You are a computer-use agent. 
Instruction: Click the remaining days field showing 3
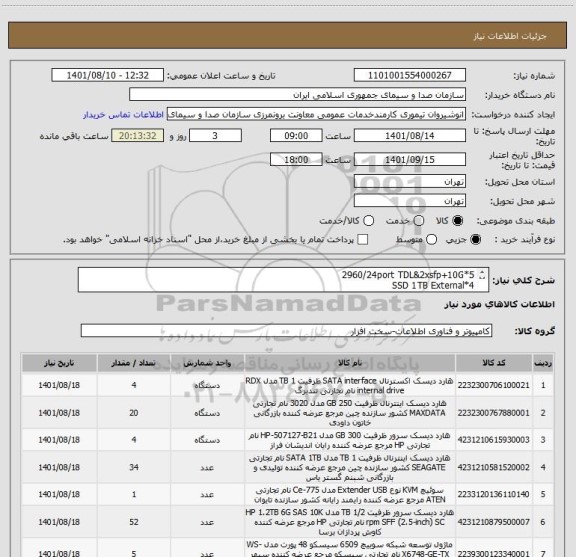215,136
